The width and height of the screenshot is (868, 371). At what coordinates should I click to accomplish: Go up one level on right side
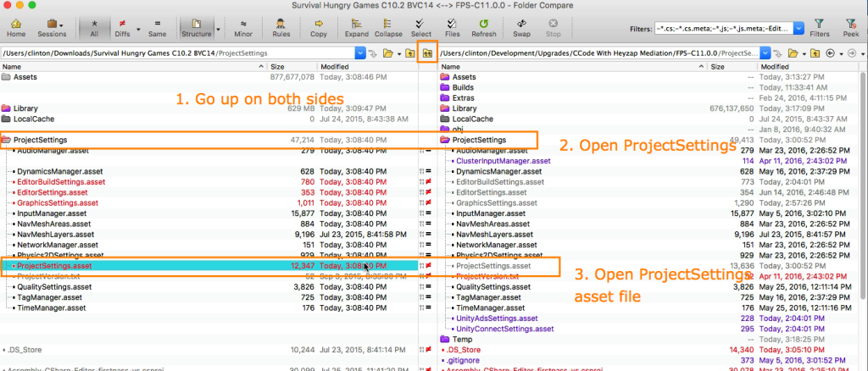[x=815, y=53]
